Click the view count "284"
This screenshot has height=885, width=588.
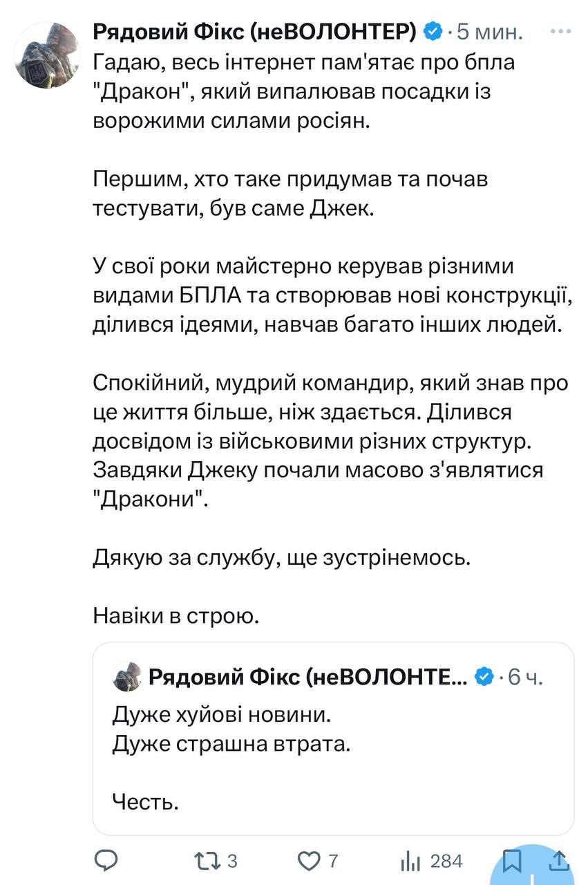click(446, 861)
